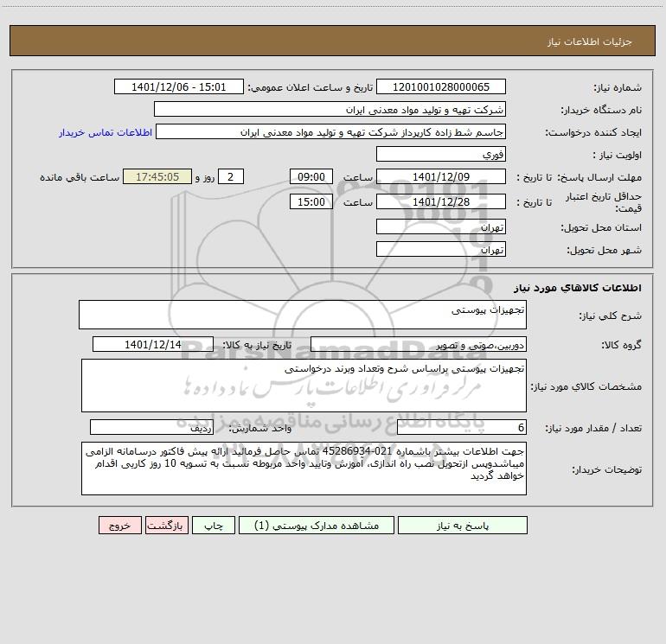Click price validity date 1401/12/28
Viewport: 666px width, 644px height.
[441, 201]
